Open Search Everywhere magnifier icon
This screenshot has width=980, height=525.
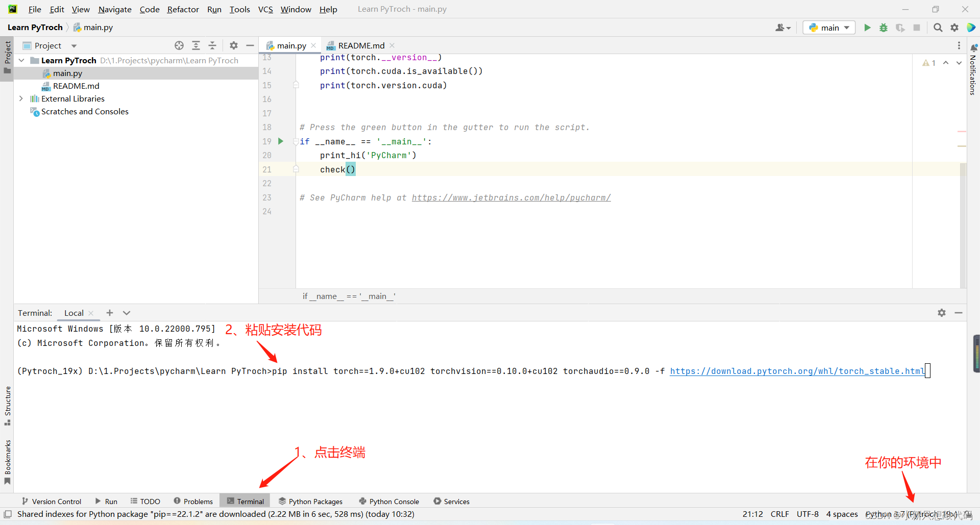point(938,28)
